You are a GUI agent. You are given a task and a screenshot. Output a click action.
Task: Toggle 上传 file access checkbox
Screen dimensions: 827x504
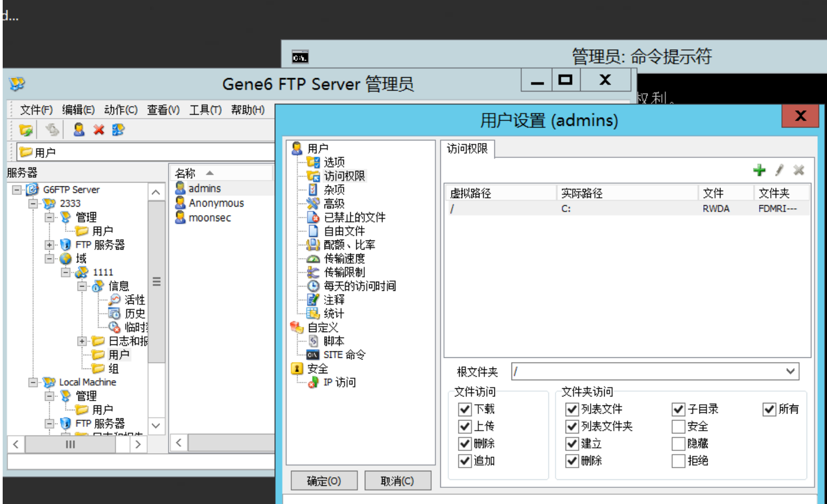tap(465, 426)
